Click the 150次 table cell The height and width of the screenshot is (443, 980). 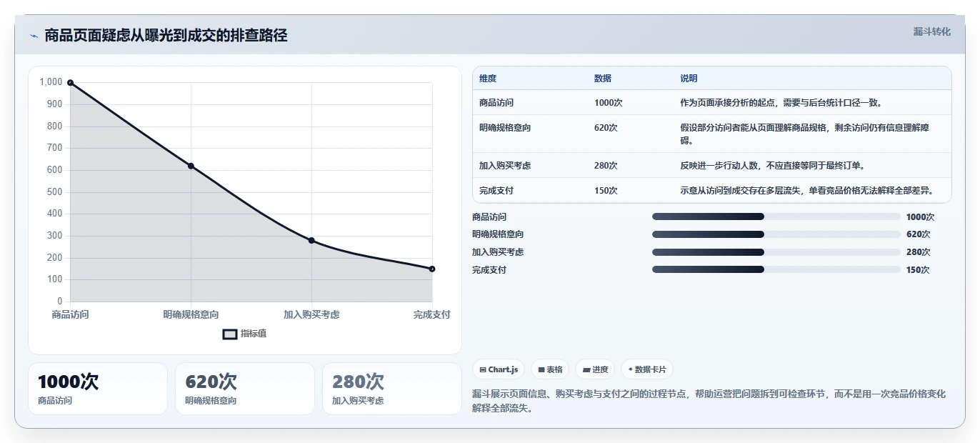tap(606, 191)
